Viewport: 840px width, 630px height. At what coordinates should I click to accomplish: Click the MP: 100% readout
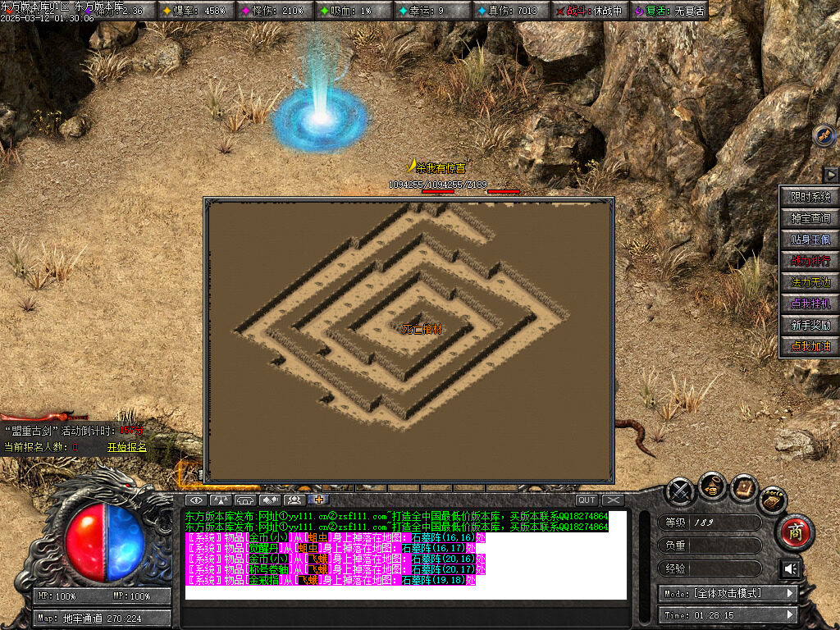click(132, 596)
